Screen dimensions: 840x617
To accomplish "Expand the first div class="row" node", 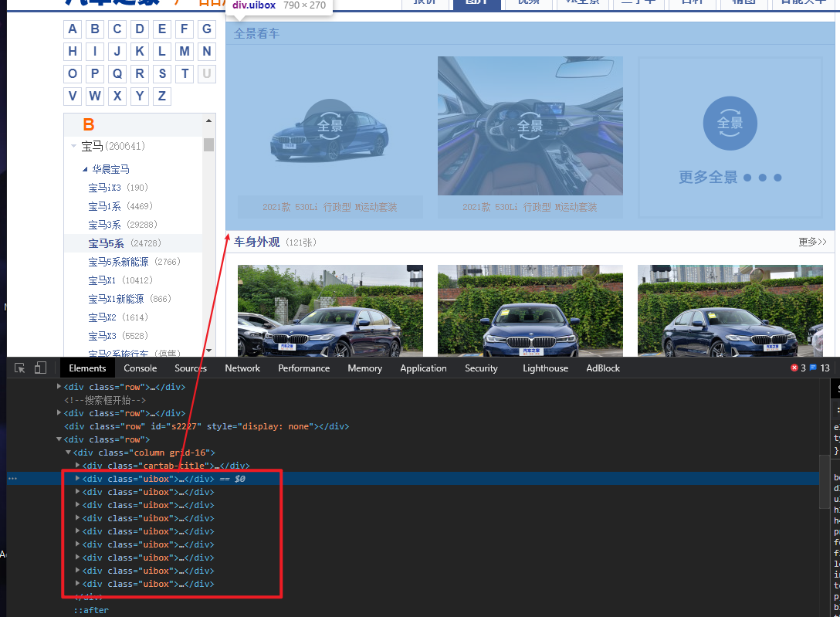I will point(59,386).
